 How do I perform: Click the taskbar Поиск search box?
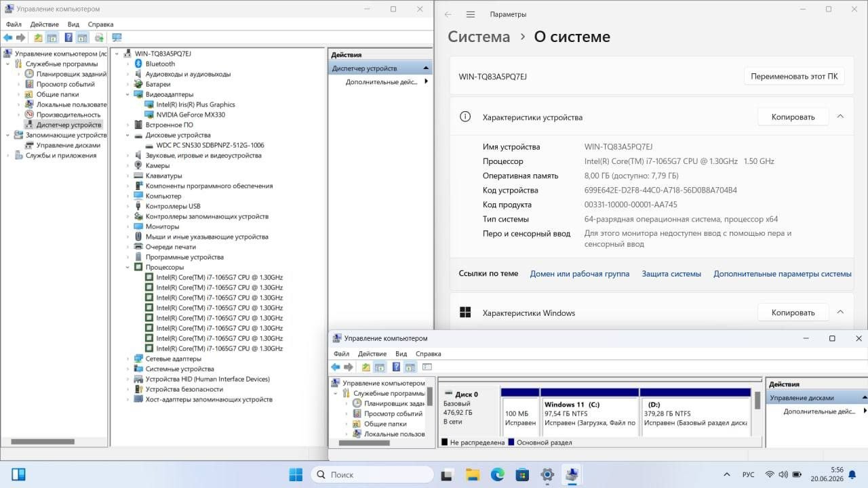coord(372,474)
